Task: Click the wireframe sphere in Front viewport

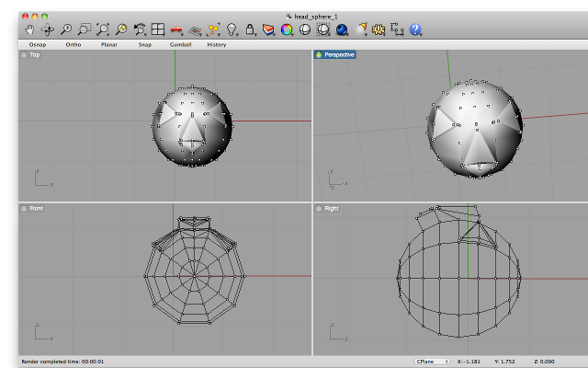Action: click(194, 270)
